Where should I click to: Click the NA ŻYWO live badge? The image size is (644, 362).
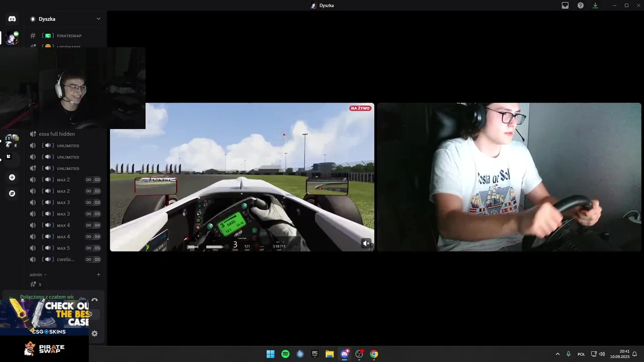(360, 108)
